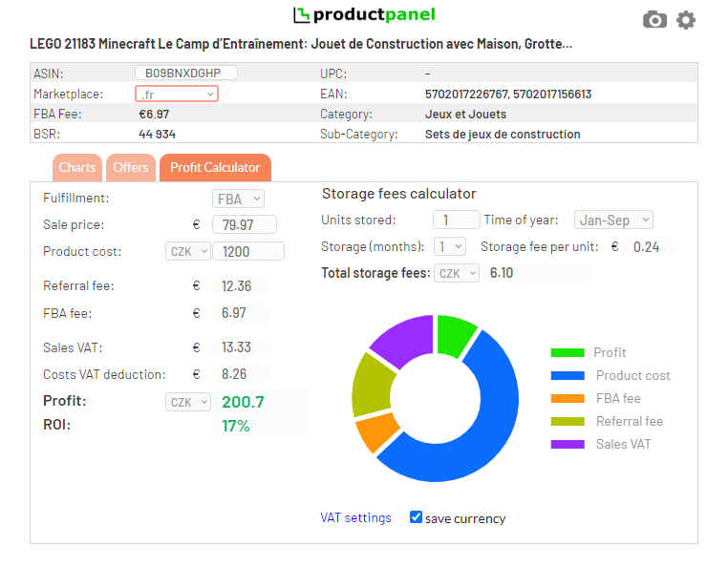Open the Time of year dropdown
Screen dimensions: 728x567
pyautogui.click(x=613, y=220)
